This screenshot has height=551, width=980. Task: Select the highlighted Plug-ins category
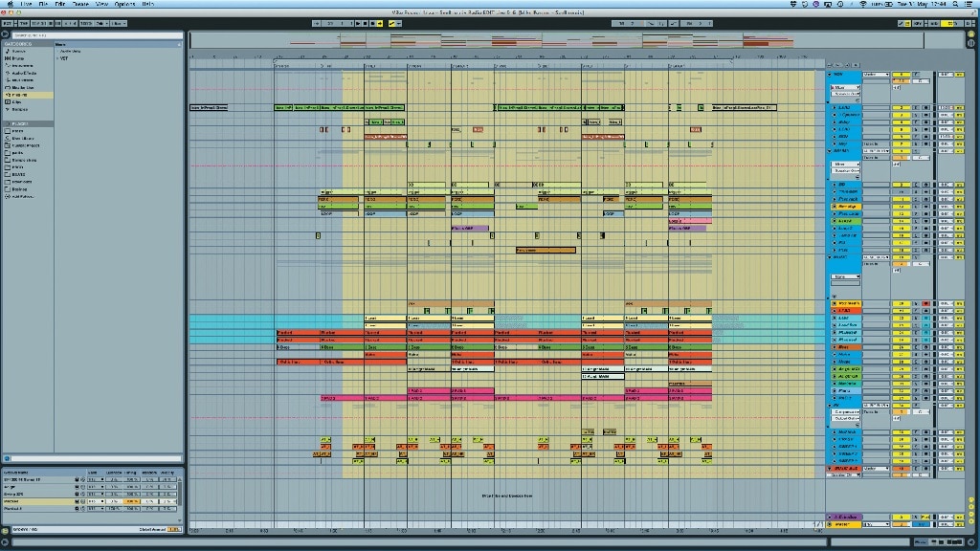[28, 95]
